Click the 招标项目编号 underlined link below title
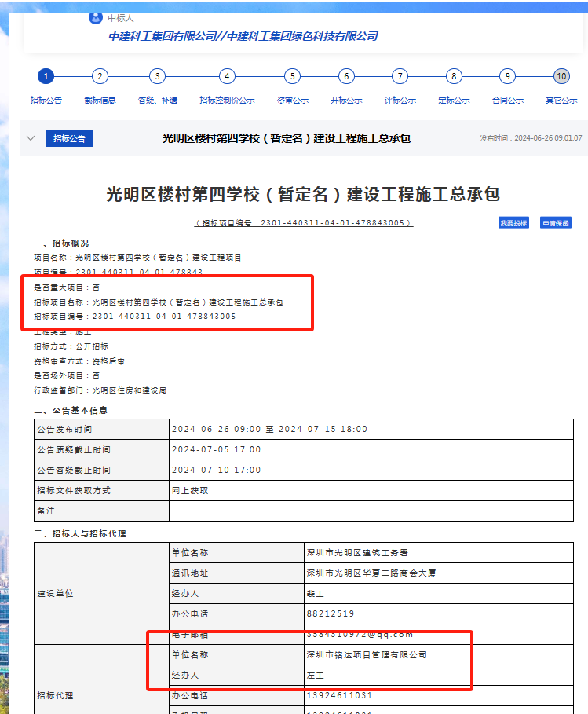This screenshot has height=714, width=588. 303,223
